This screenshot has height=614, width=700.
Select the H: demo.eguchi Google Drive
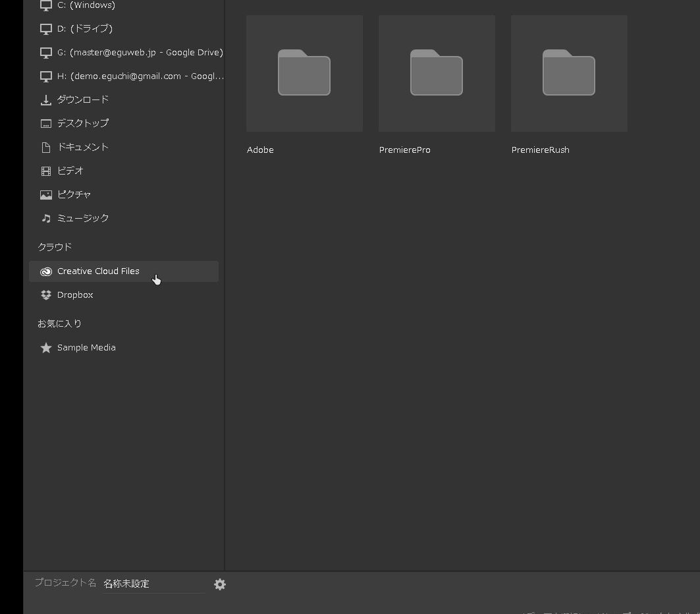pyautogui.click(x=140, y=76)
